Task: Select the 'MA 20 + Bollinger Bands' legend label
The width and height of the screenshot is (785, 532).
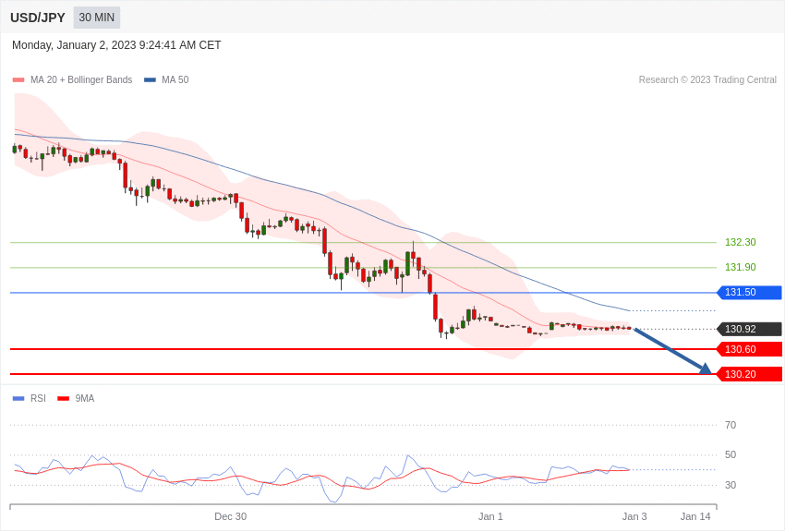Action: tap(81, 80)
